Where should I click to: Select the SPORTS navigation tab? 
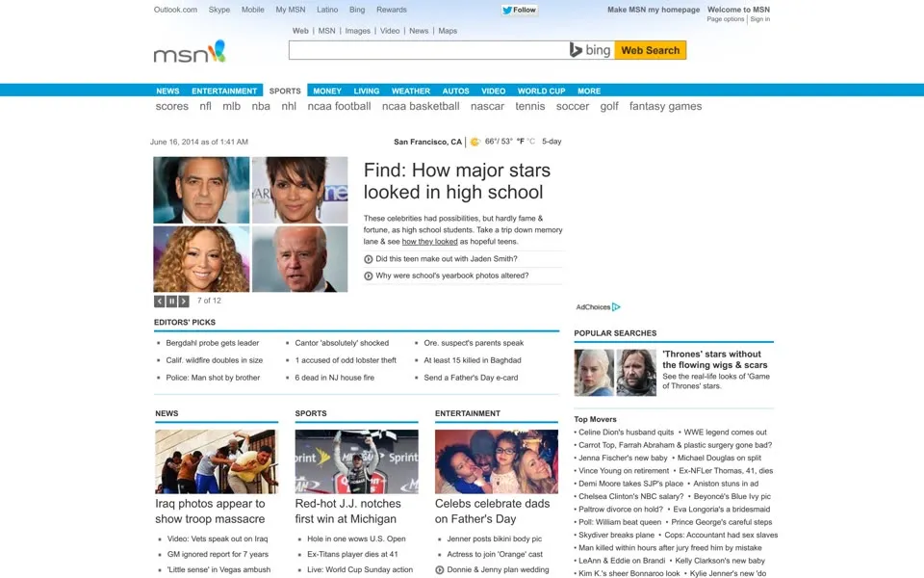[x=285, y=91]
